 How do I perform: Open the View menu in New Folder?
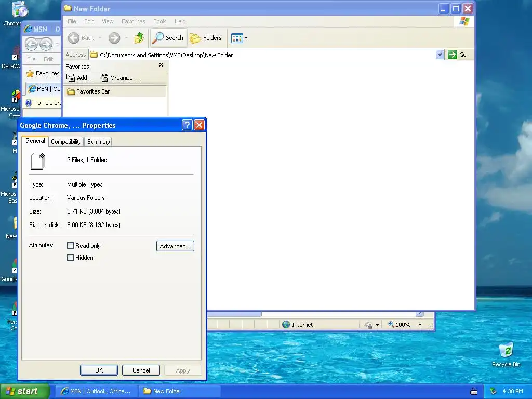click(x=108, y=21)
